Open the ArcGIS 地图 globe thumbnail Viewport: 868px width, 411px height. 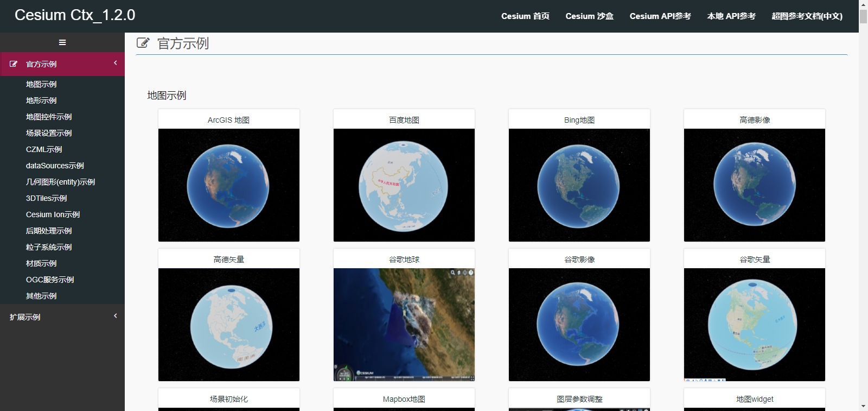[229, 185]
